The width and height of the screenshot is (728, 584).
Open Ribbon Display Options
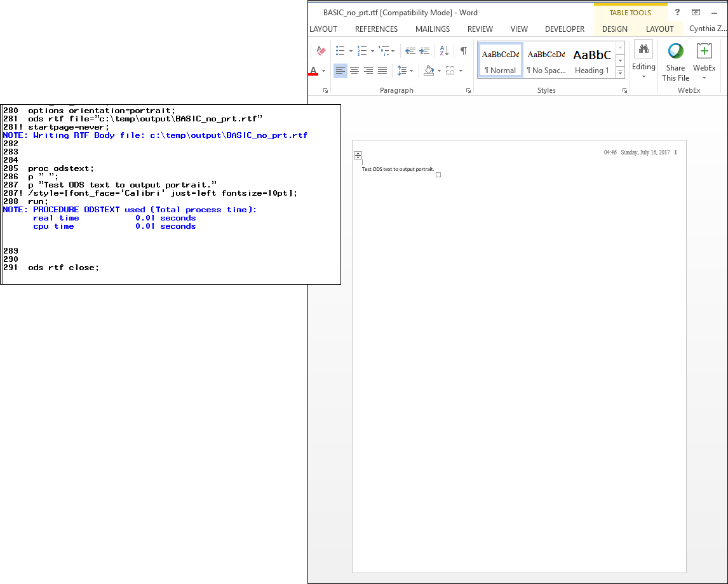tap(696, 13)
